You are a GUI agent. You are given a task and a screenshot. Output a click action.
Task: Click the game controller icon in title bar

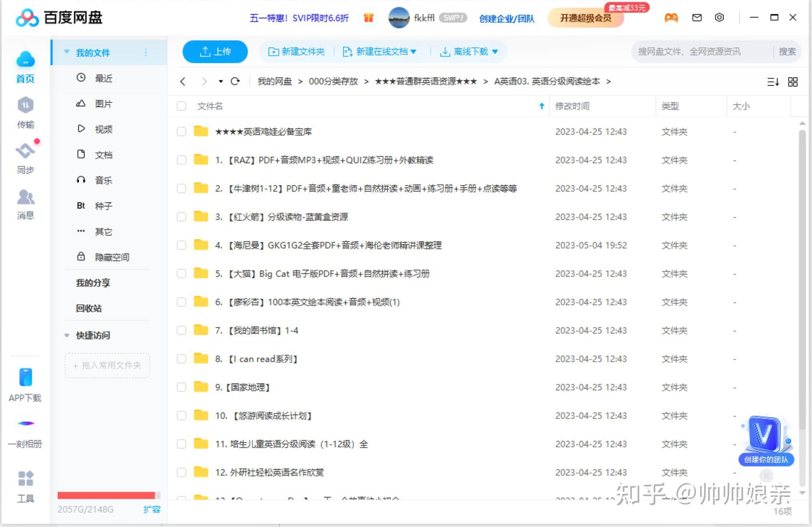pos(671,17)
